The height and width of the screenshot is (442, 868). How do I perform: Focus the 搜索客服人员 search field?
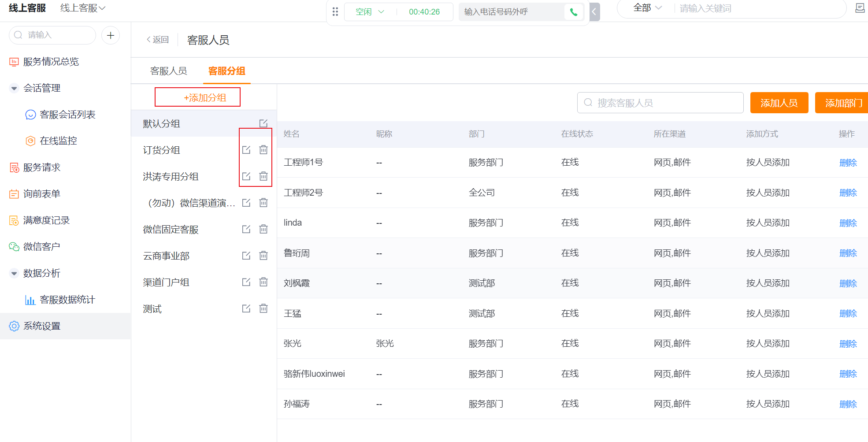660,103
